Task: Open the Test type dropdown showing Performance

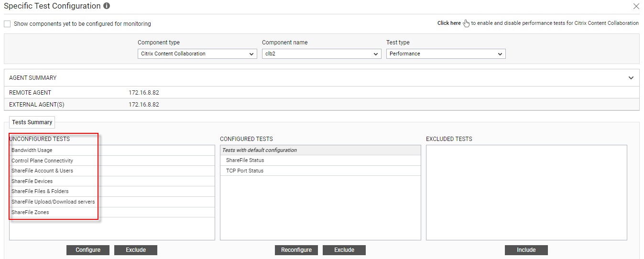Action: click(446, 54)
